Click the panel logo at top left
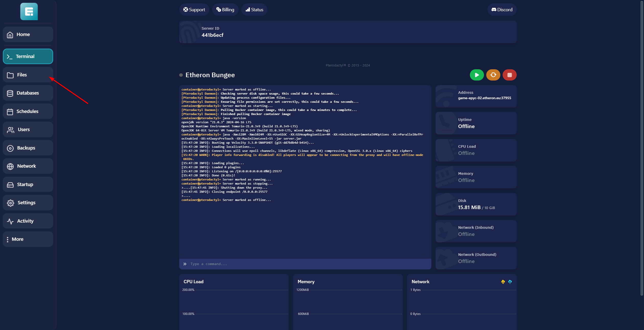Image resolution: width=644 pixels, height=330 pixels. click(x=29, y=12)
